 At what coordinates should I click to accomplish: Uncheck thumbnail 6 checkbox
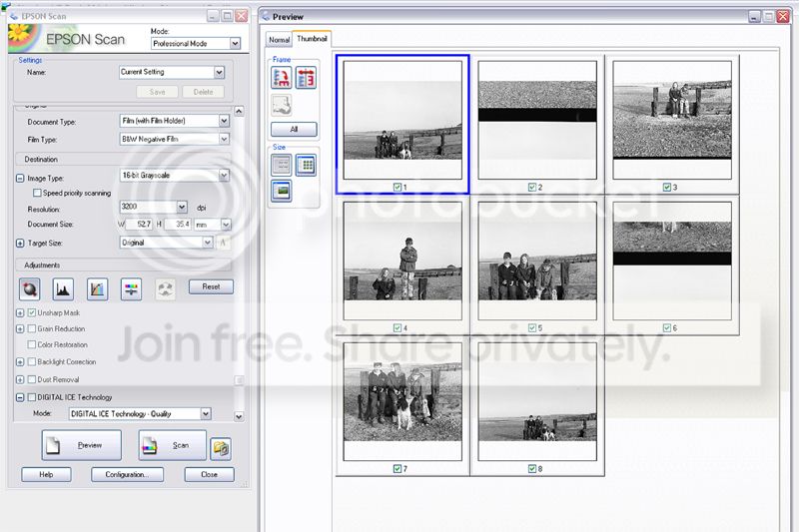pos(667,327)
